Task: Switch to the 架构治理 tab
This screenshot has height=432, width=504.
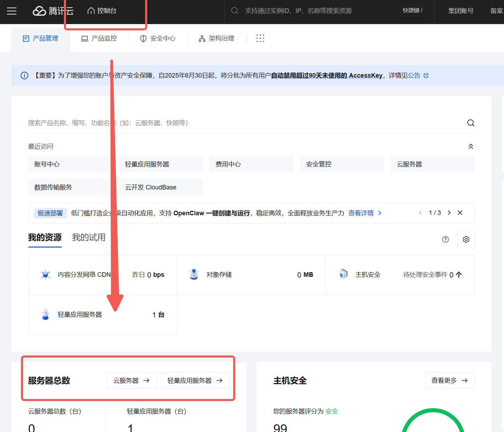Action: pyautogui.click(x=217, y=38)
